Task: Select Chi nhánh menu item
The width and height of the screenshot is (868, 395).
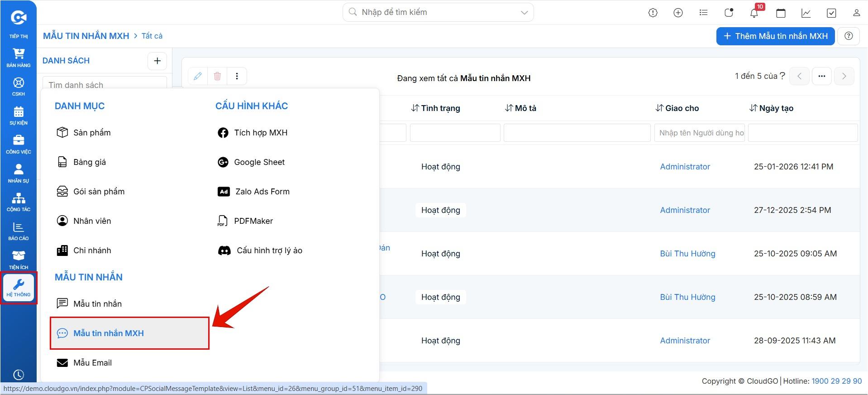Action: (84, 250)
